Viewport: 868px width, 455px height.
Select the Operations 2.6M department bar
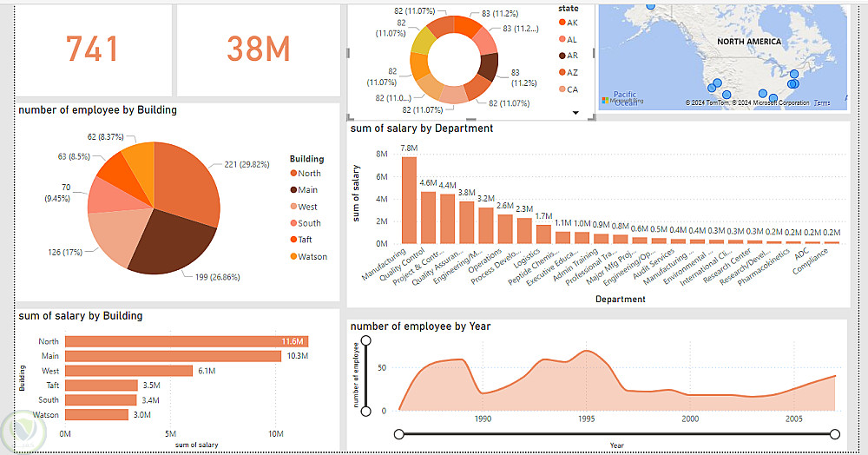tap(505, 229)
